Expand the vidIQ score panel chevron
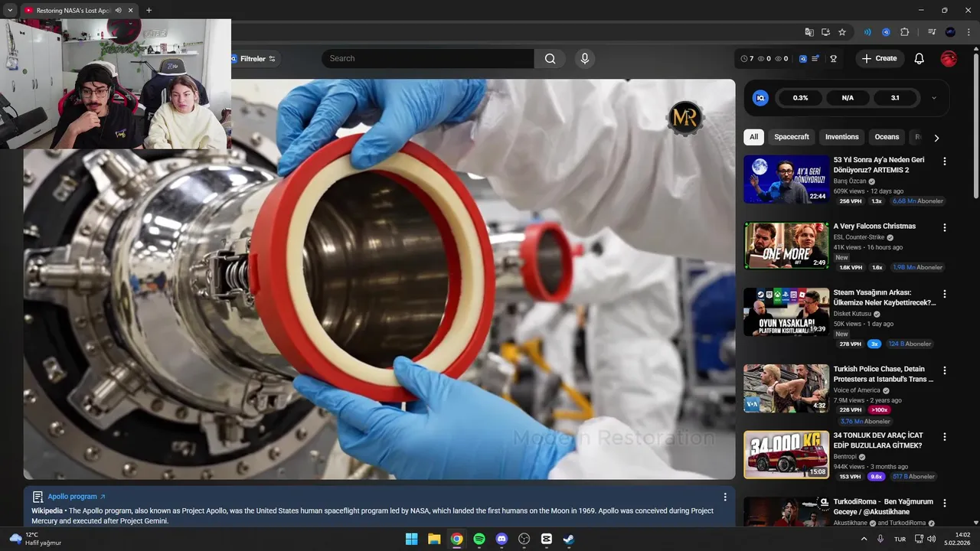Viewport: 980px width, 551px height. point(934,98)
